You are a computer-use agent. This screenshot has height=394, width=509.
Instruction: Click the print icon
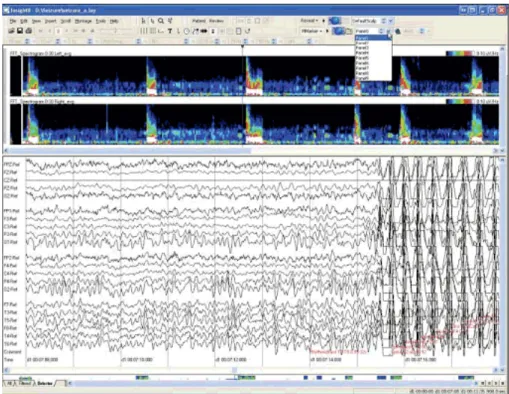tap(29, 31)
